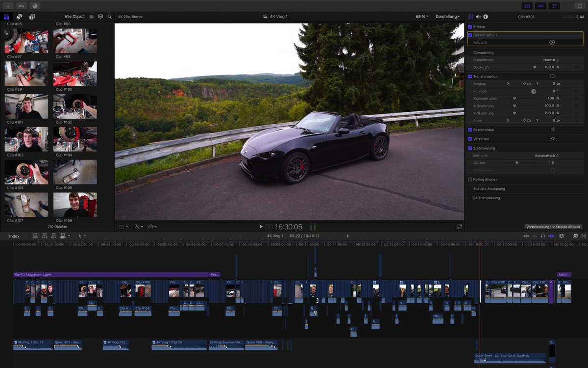Select the Alex4D Adjustment Layer clip
This screenshot has height=368, width=588.
pos(111,275)
